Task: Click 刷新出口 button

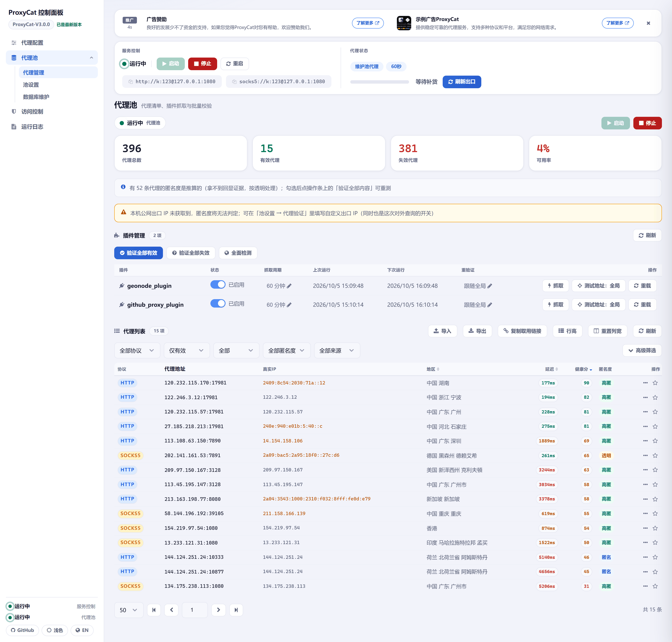Action: 462,82
